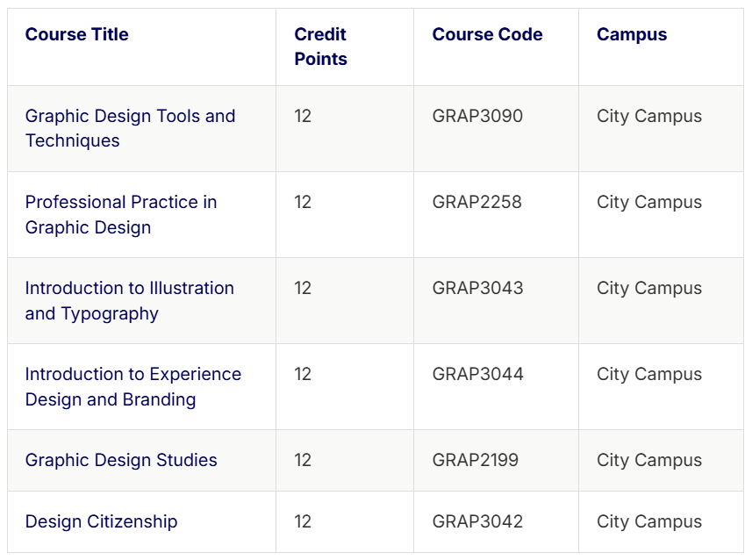752x560 pixels.
Task: Click course code GRAP3043
Action: tap(477, 288)
